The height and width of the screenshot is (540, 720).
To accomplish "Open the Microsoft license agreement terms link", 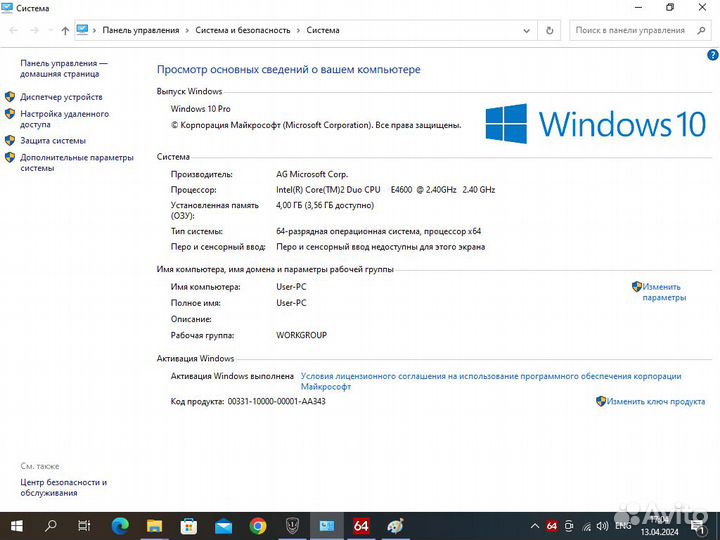I will tap(491, 381).
